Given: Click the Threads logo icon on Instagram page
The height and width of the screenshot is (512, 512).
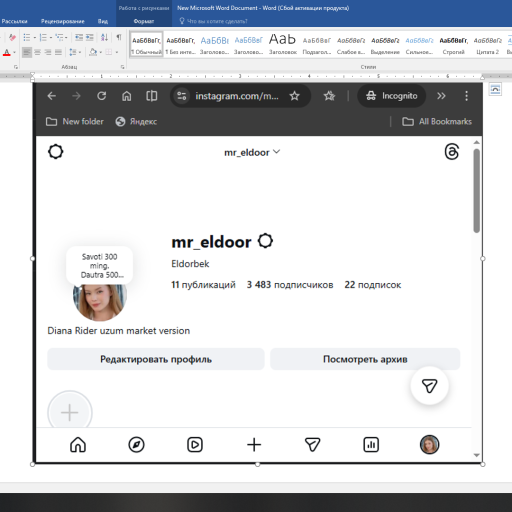Looking at the screenshot, I should tap(452, 152).
